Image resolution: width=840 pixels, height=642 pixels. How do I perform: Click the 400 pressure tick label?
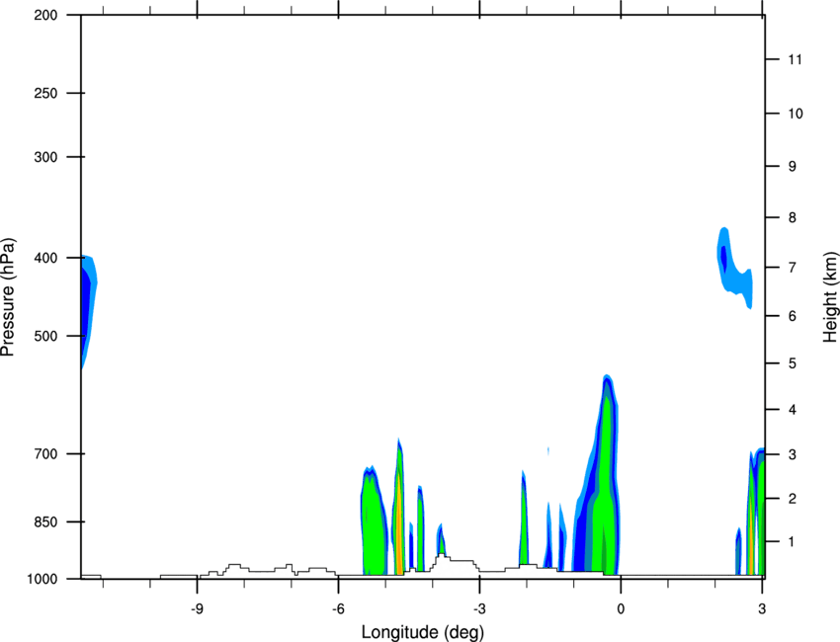coord(45,258)
